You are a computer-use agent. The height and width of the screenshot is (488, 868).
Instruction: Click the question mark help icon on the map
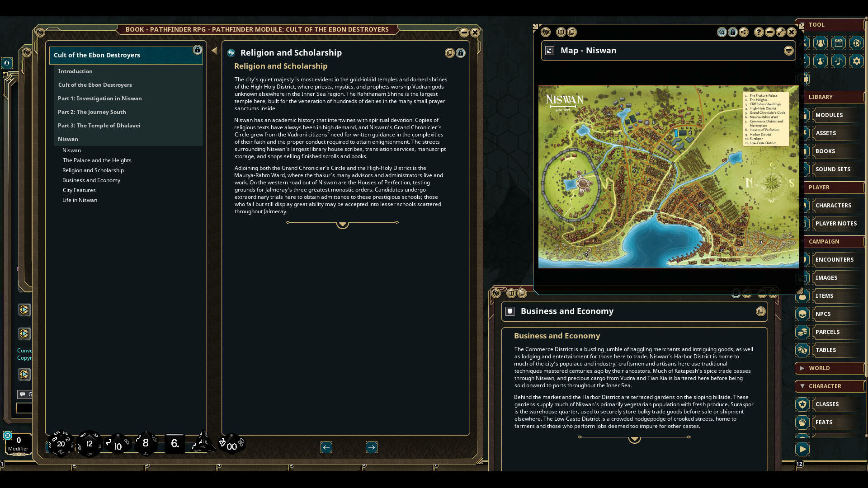click(759, 32)
